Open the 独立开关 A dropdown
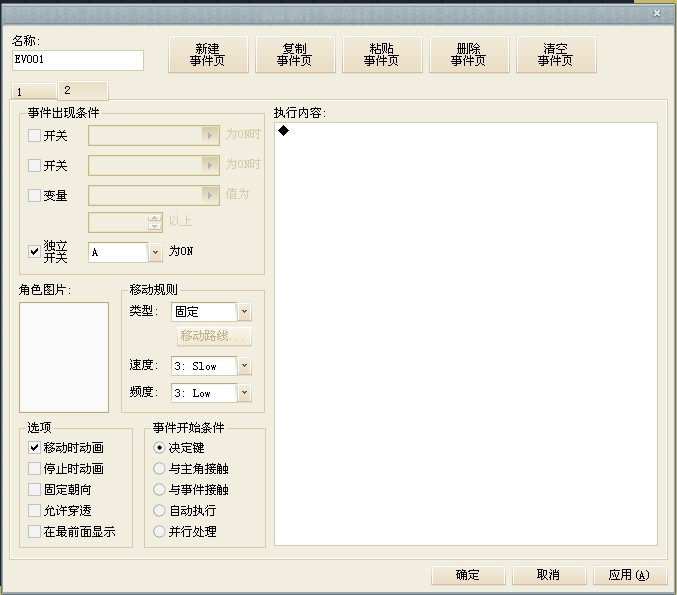Image resolution: width=677 pixels, height=595 pixels. tap(155, 252)
